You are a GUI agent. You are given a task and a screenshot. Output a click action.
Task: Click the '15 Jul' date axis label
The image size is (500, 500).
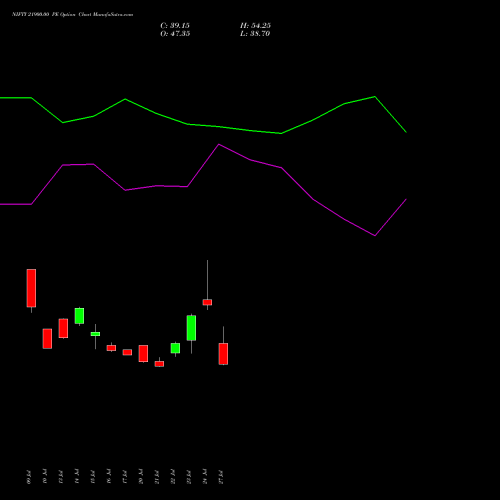pyautogui.click(x=93, y=477)
